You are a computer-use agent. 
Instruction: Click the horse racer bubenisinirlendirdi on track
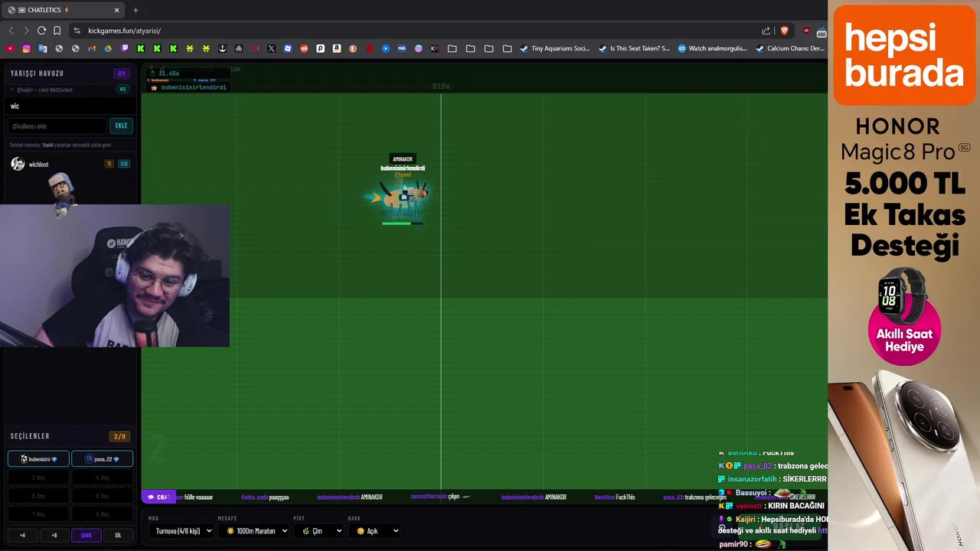click(x=403, y=197)
